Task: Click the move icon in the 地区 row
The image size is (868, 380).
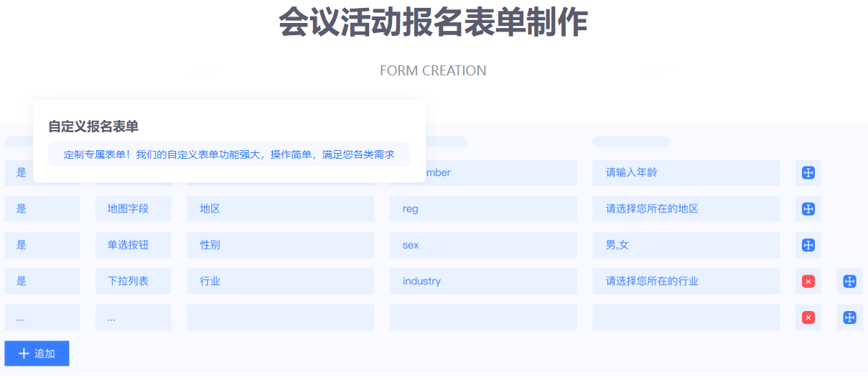Action: (808, 208)
